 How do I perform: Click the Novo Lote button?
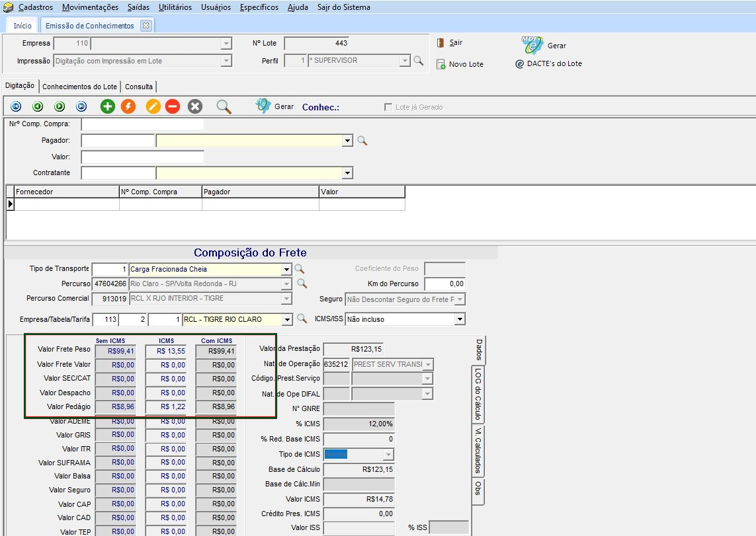[460, 64]
